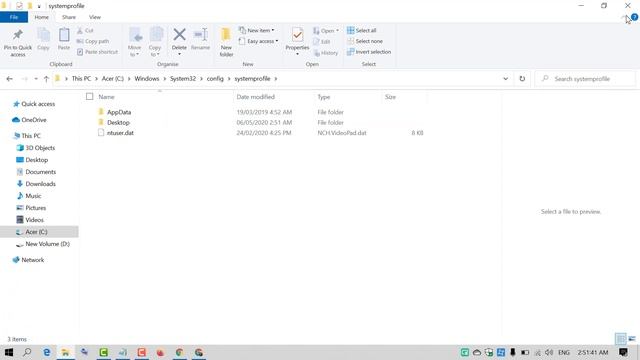Select 3D Objects in navigation pane
The image size is (640, 360).
tap(40, 148)
